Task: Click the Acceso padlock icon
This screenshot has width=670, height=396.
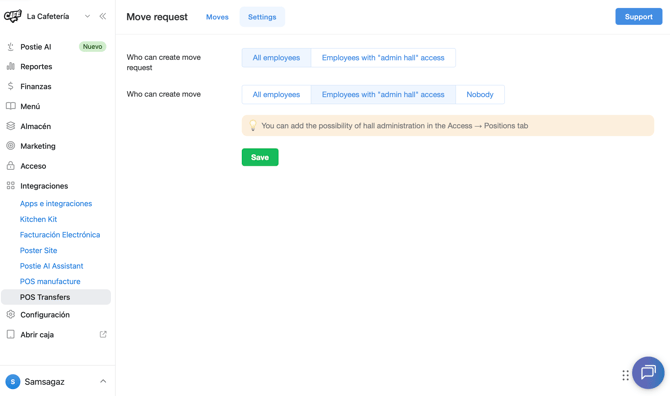Action: click(x=11, y=166)
